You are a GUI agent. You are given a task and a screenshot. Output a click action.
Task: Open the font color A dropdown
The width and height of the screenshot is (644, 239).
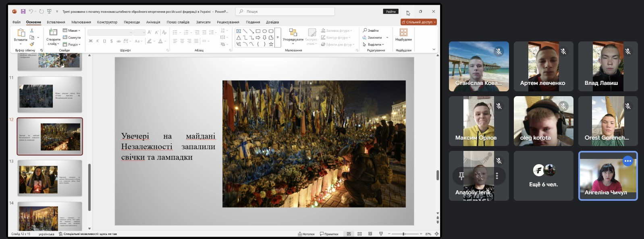(x=165, y=41)
